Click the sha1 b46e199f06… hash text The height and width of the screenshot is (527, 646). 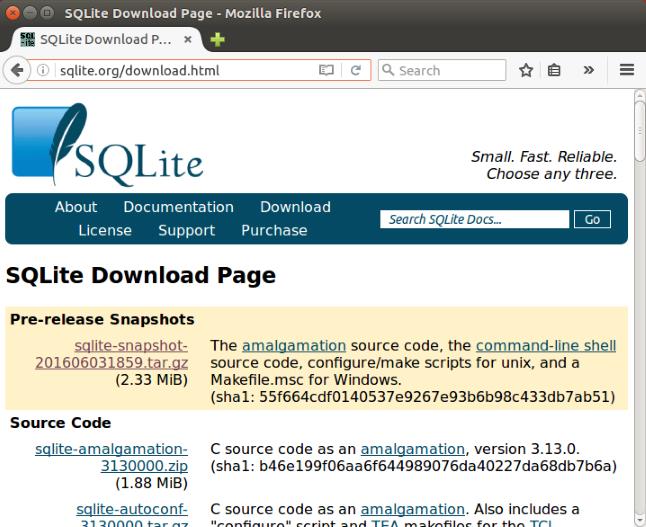coord(414,466)
